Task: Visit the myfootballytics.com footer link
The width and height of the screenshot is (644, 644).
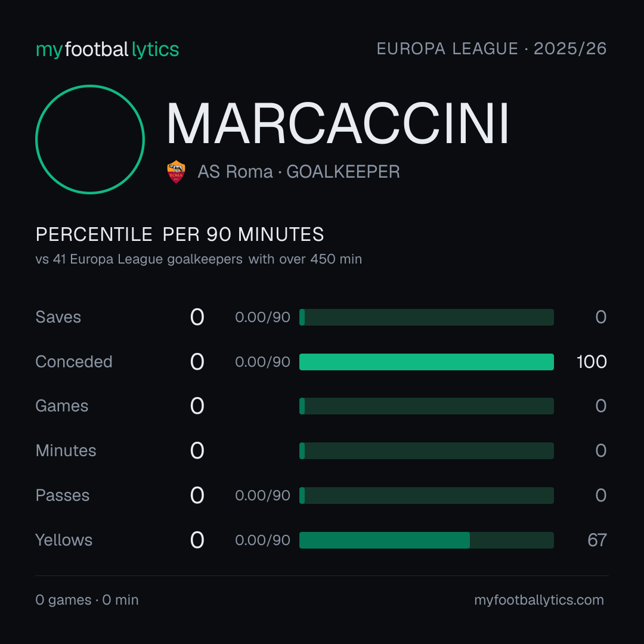Action: pos(539,600)
